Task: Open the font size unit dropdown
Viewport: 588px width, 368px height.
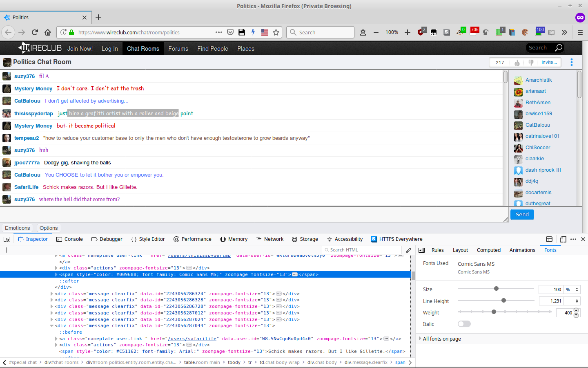Action: coord(572,289)
